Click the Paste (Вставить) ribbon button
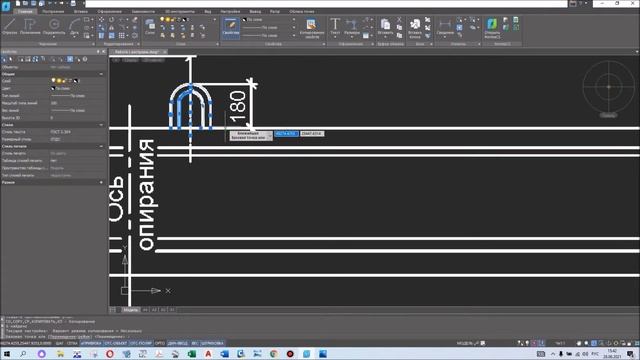The height and width of the screenshot is (360, 640). click(x=385, y=27)
